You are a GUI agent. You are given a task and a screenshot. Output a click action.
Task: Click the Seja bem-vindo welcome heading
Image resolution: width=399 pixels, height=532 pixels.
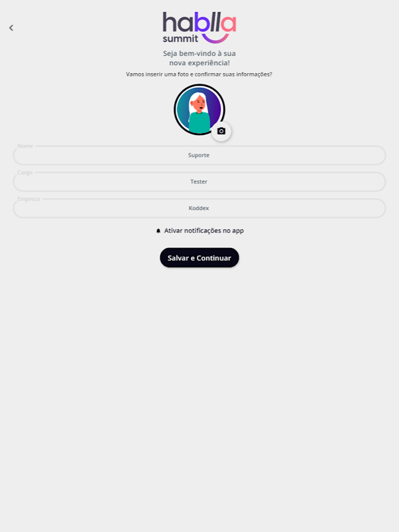(199, 54)
